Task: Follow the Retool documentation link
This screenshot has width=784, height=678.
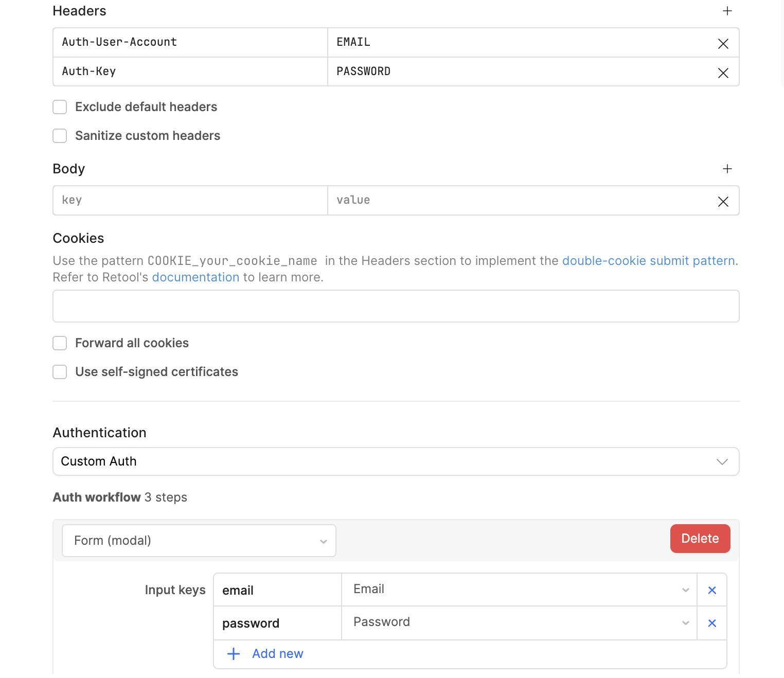Action: [195, 277]
